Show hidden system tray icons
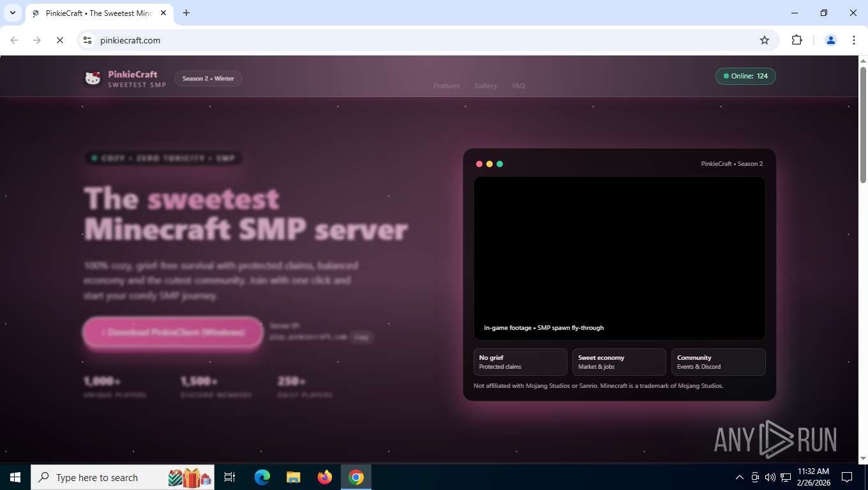Image resolution: width=868 pixels, height=490 pixels. coord(740,477)
